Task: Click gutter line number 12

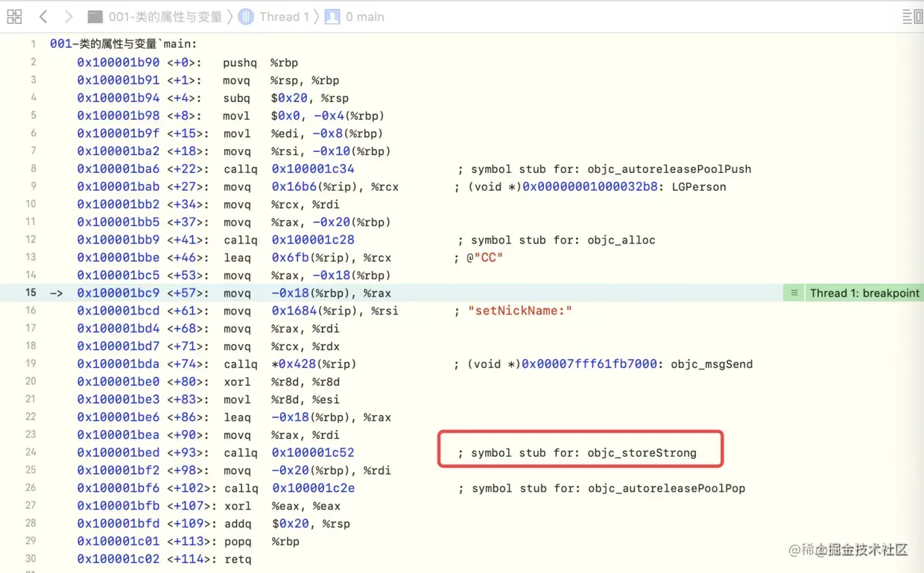Action: (31, 239)
